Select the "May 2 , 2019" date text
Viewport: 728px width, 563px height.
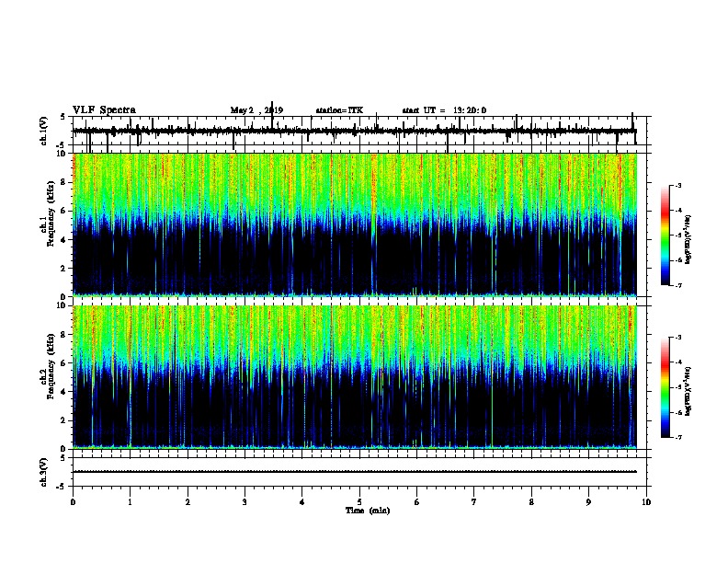(x=256, y=110)
